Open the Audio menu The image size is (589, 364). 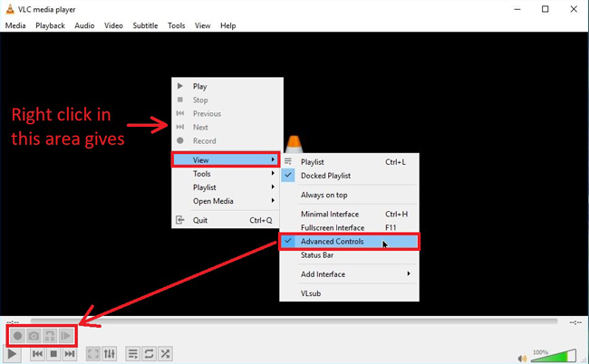pyautogui.click(x=84, y=25)
